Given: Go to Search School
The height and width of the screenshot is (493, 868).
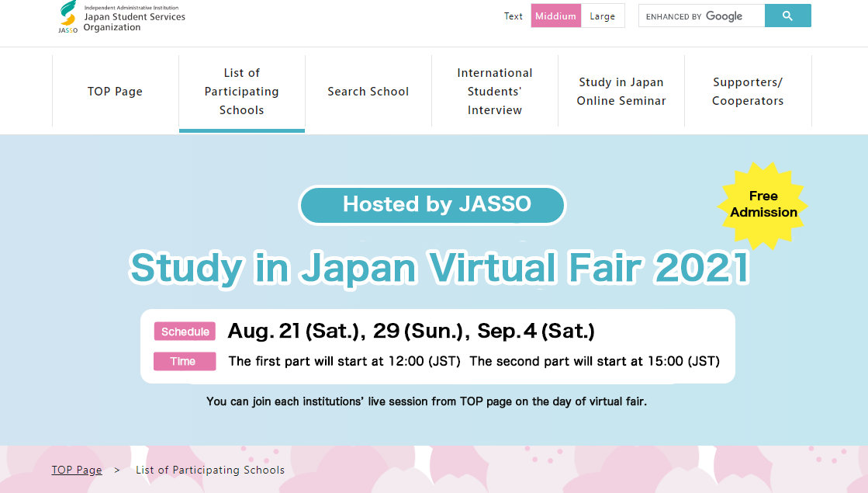Looking at the screenshot, I should coord(368,92).
